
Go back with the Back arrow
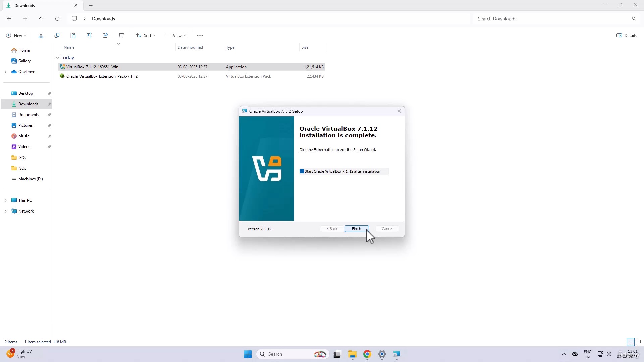pyautogui.click(x=9, y=19)
